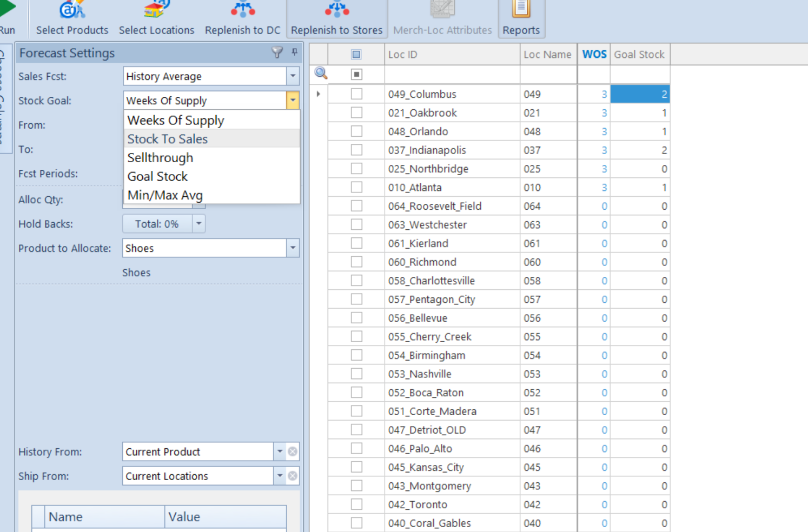Click the Replenish to Stores button

pyautogui.click(x=336, y=19)
